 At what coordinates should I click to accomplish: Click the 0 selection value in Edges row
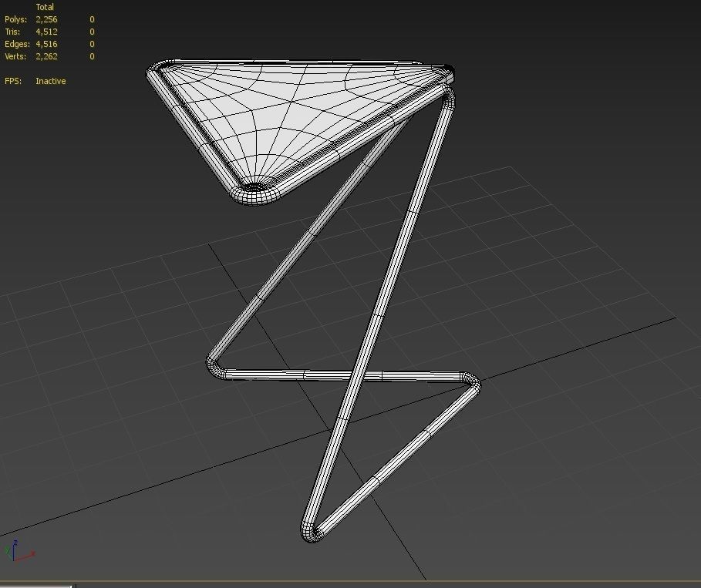click(x=92, y=44)
